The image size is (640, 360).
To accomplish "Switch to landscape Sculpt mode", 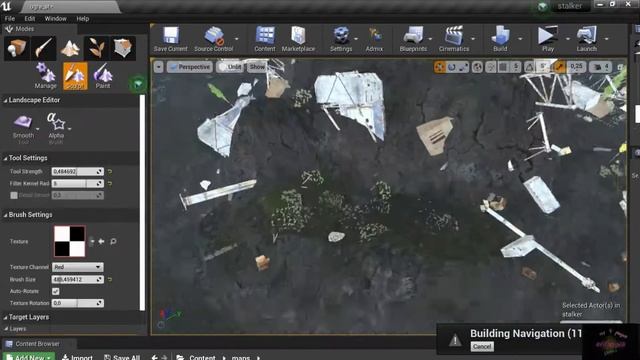I will 75,76.
